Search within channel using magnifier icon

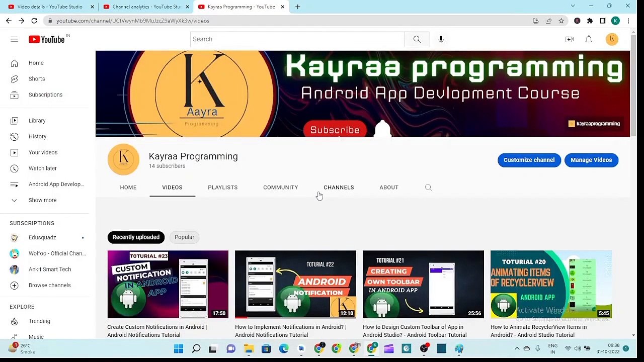428,188
